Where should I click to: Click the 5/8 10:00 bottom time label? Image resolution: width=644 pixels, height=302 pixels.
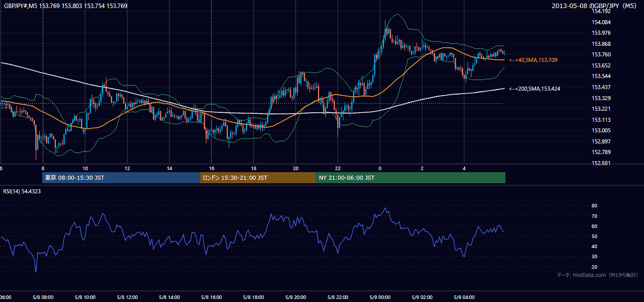point(85,297)
